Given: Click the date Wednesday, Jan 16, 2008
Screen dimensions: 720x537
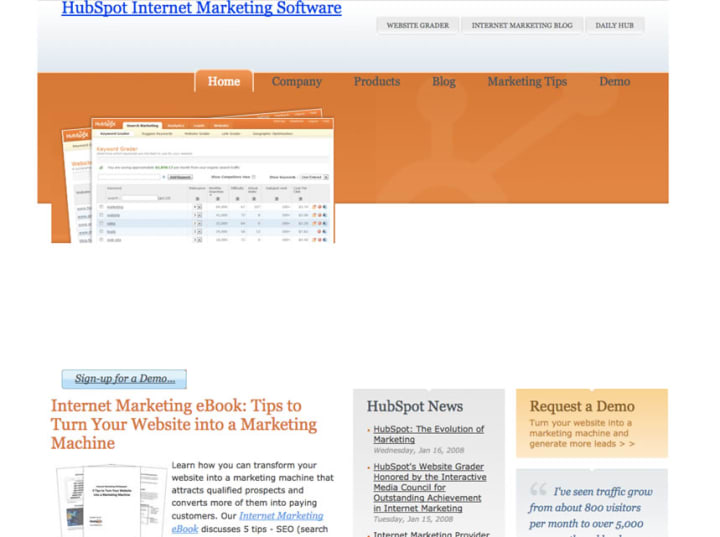Looking at the screenshot, I should 419,450.
